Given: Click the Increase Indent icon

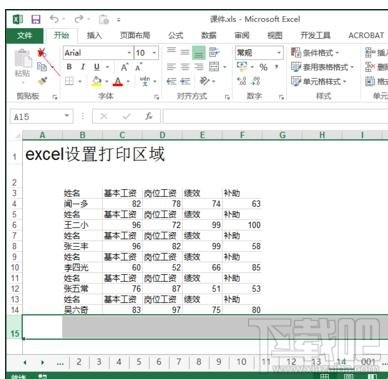Looking at the screenshot, I should [x=185, y=81].
